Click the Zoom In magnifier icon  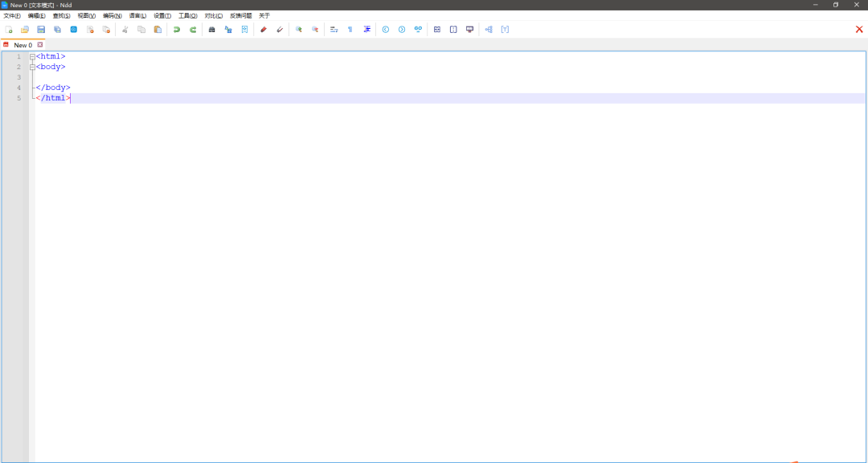point(298,30)
